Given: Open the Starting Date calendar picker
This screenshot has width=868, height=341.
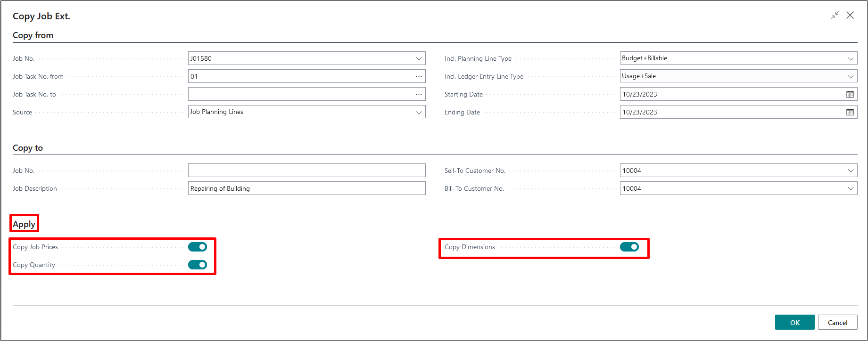Looking at the screenshot, I should pyautogui.click(x=850, y=94).
